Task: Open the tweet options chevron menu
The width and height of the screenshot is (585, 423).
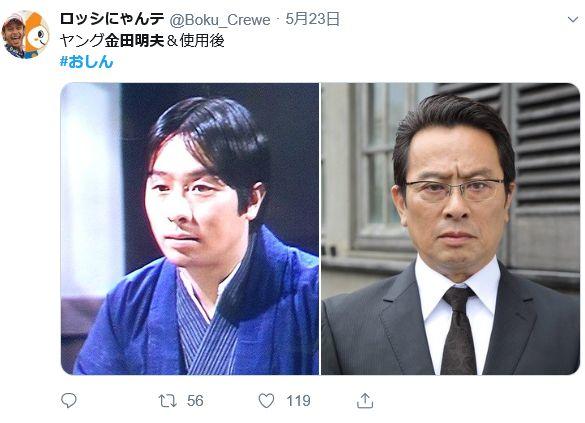Action: (573, 19)
